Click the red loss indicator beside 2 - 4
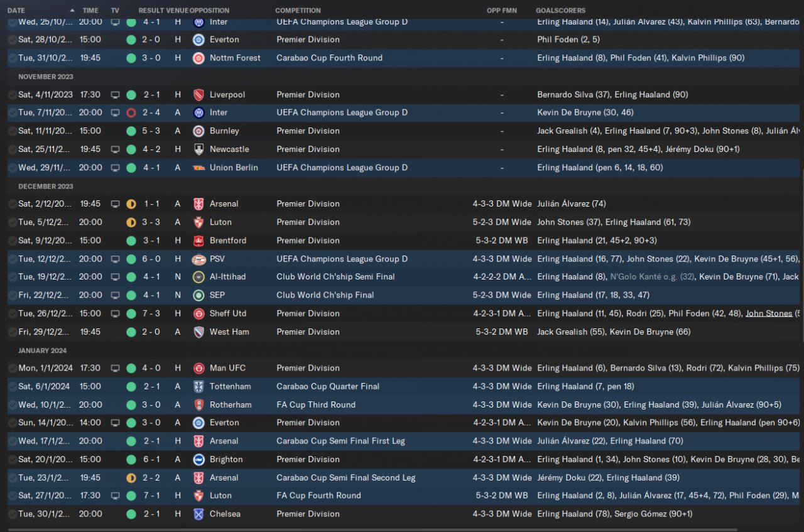804x532 pixels. pos(131,113)
